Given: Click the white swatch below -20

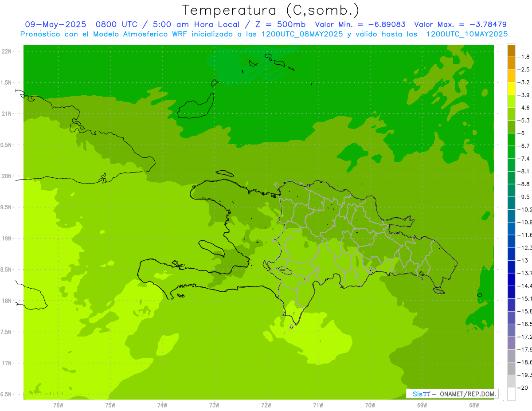Looking at the screenshot, I should [511, 394].
